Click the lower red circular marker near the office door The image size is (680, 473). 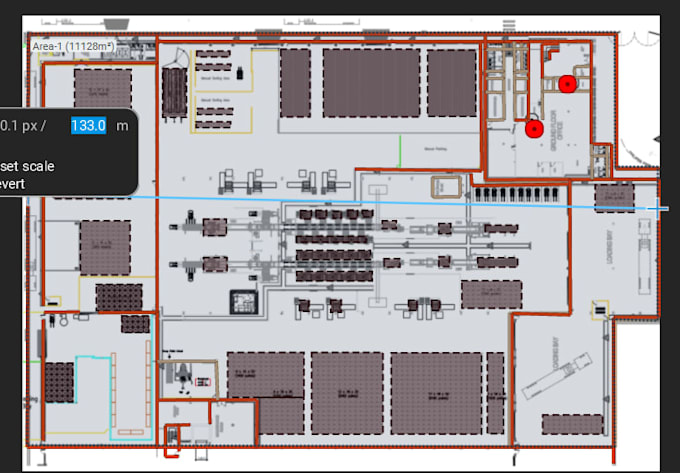pos(534,129)
